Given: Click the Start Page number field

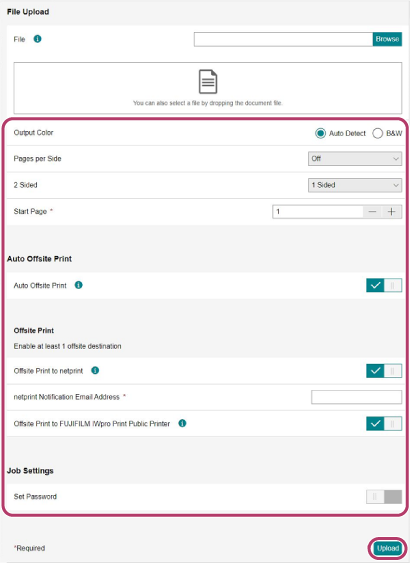Looking at the screenshot, I should pos(318,212).
